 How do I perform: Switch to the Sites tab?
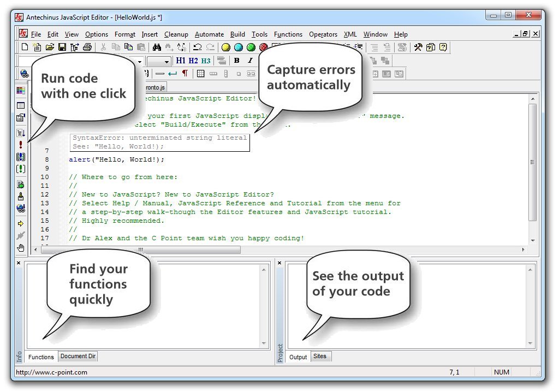[x=320, y=356]
